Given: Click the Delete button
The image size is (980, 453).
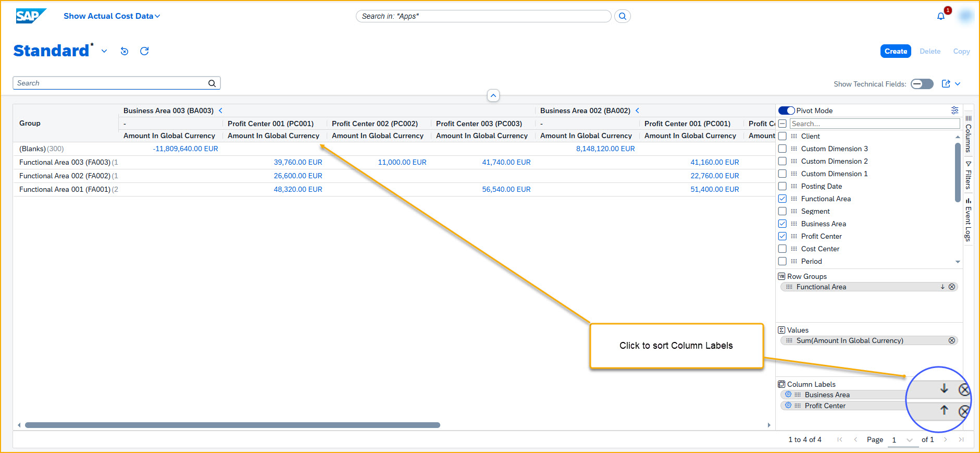Looking at the screenshot, I should coord(930,51).
